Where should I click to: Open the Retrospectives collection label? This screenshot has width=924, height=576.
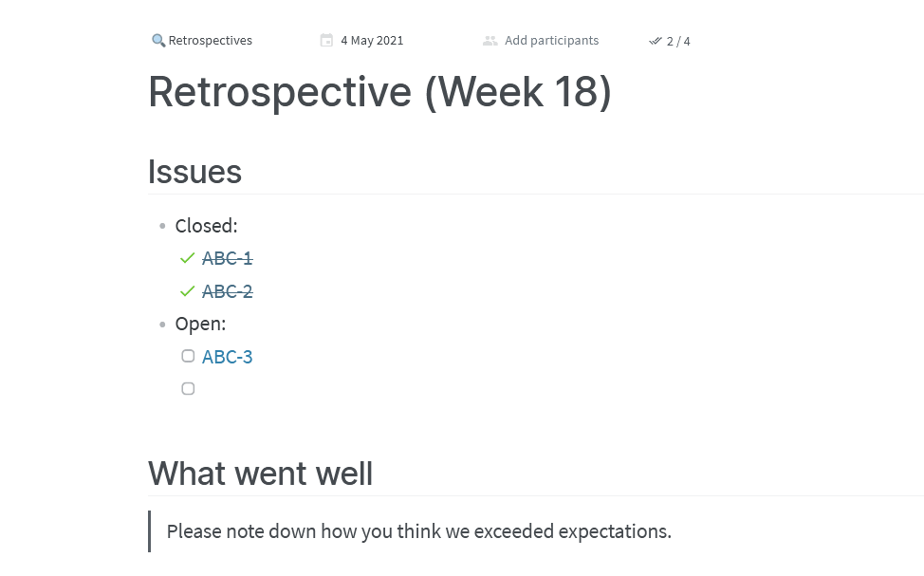(211, 40)
